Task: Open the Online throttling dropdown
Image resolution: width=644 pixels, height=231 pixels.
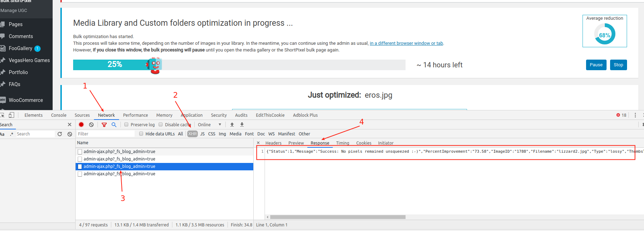Action: 209,124
